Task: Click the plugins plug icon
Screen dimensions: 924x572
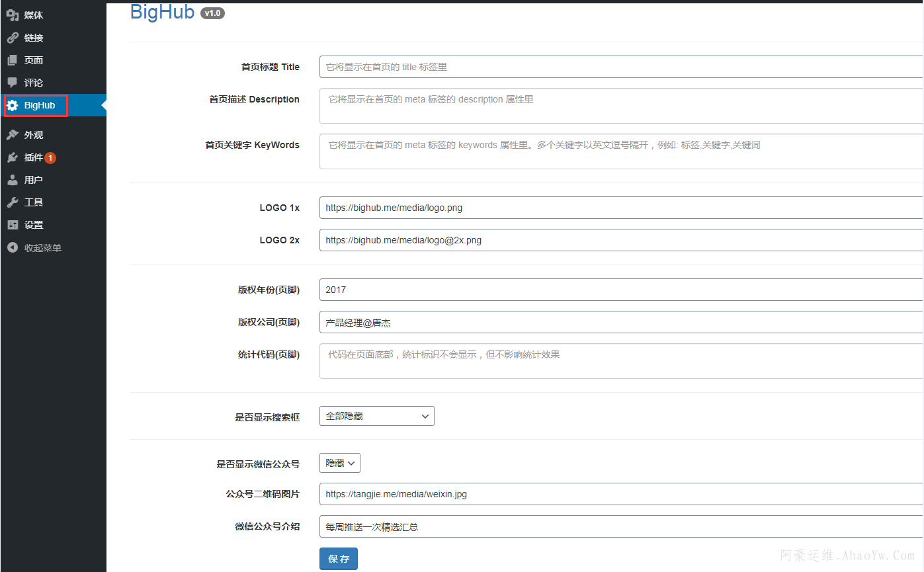Action: [12, 157]
